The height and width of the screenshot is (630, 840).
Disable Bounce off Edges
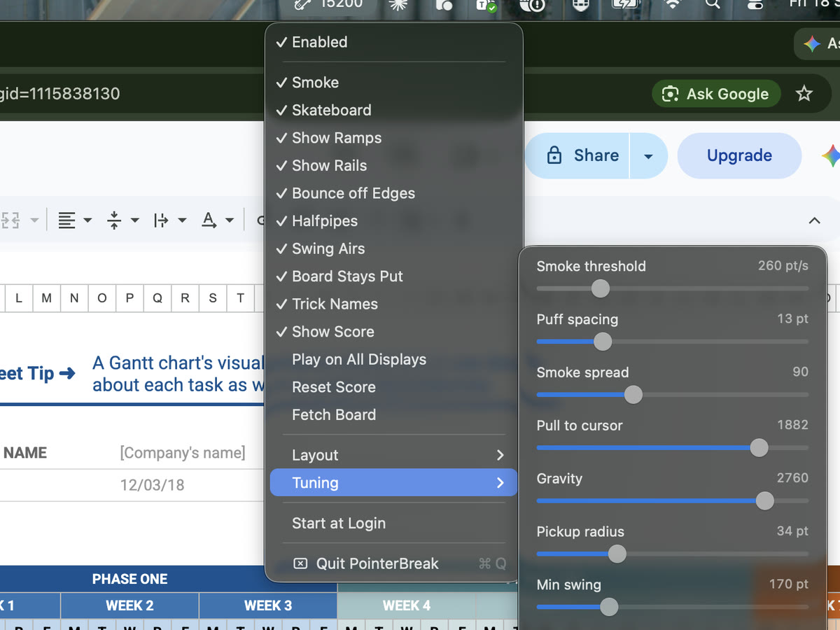click(x=393, y=193)
